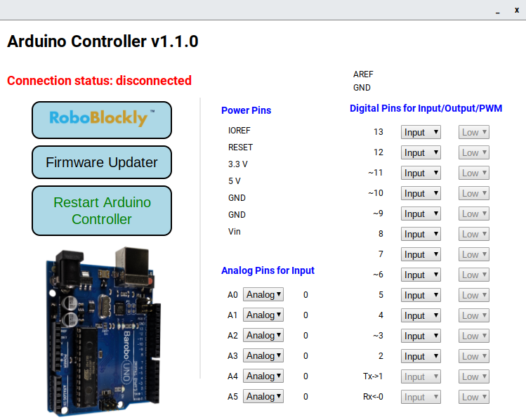The width and height of the screenshot is (526, 420).
Task: Change the A3 analog pin mode
Action: [x=263, y=356]
